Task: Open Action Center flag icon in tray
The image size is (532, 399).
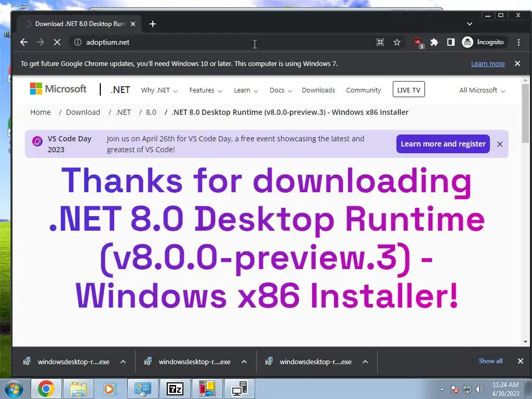Action: point(455,389)
